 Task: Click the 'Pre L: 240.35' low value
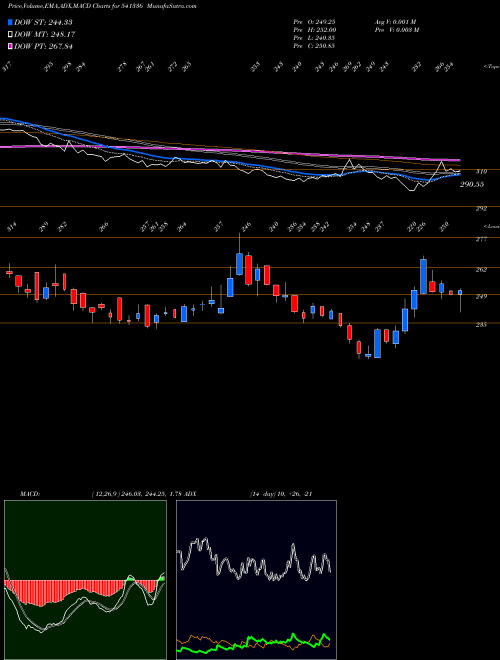pyautogui.click(x=314, y=38)
